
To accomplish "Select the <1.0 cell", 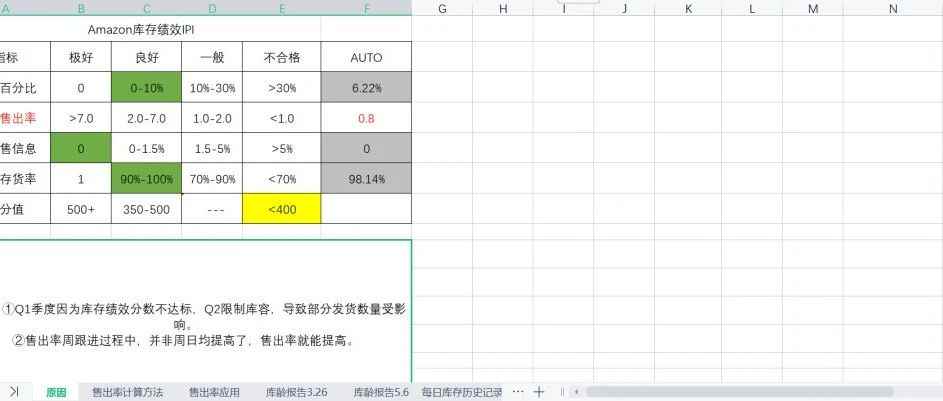I will [281, 118].
